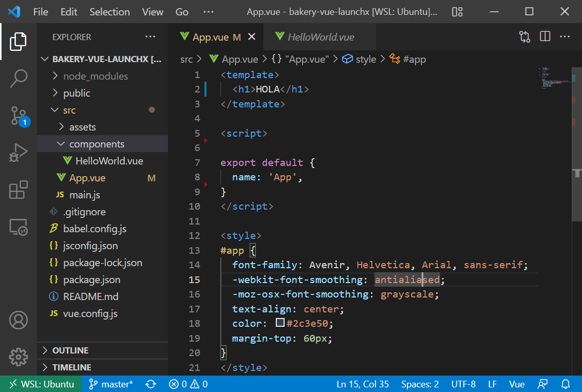
Task: Click the code minimap preview
Action: pyautogui.click(x=554, y=78)
